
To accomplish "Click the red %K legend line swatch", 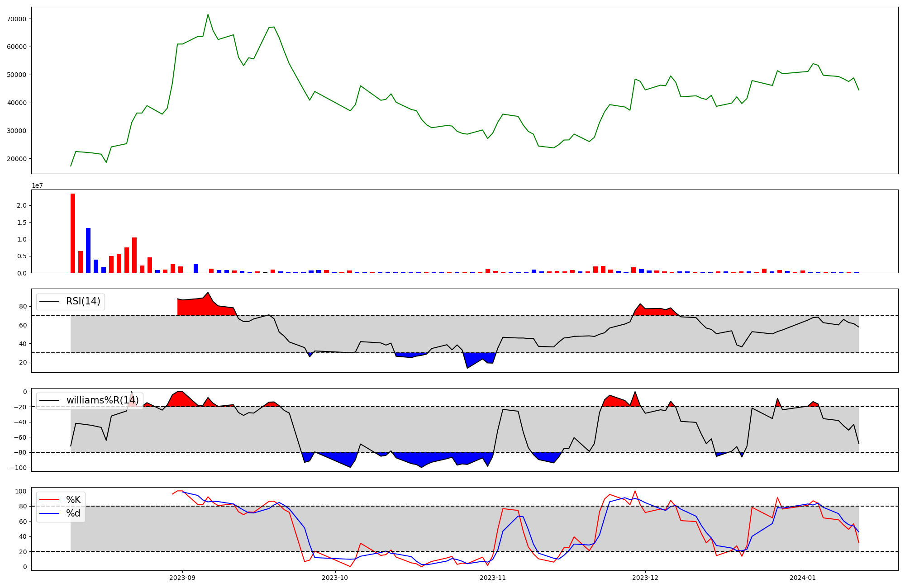I will click(x=49, y=500).
